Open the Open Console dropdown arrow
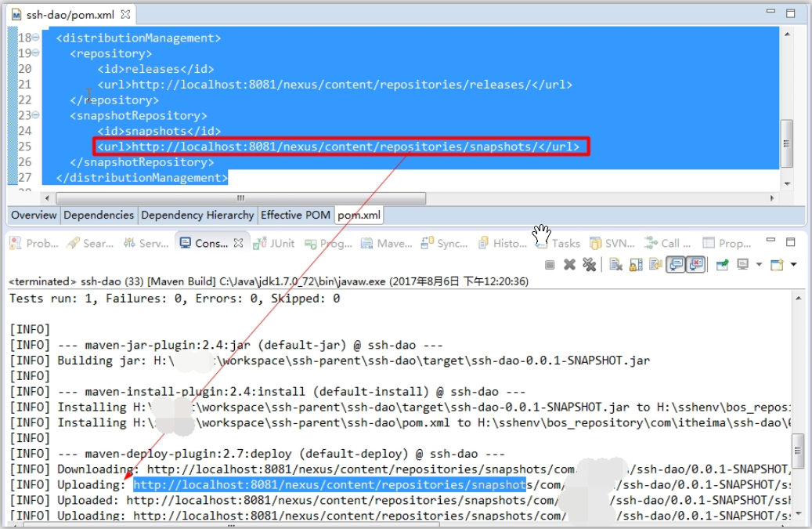Screen dimensions: 812x529 (793, 265)
